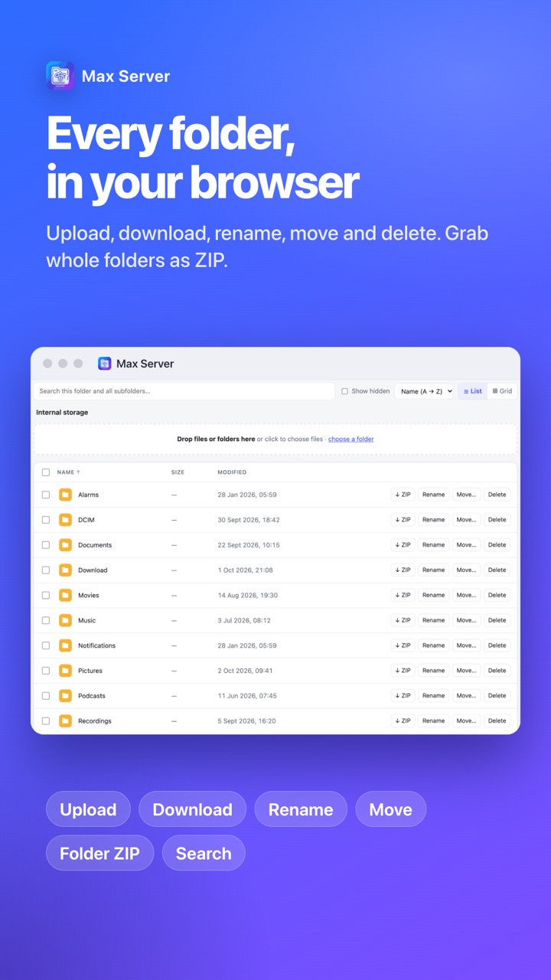The height and width of the screenshot is (980, 551).
Task: Click the Music folder icon
Action: pos(65,620)
